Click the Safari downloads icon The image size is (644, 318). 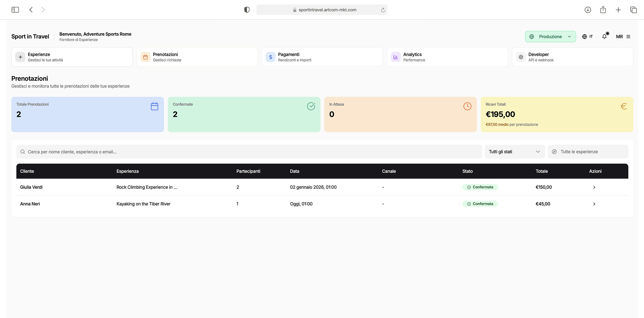tap(588, 10)
